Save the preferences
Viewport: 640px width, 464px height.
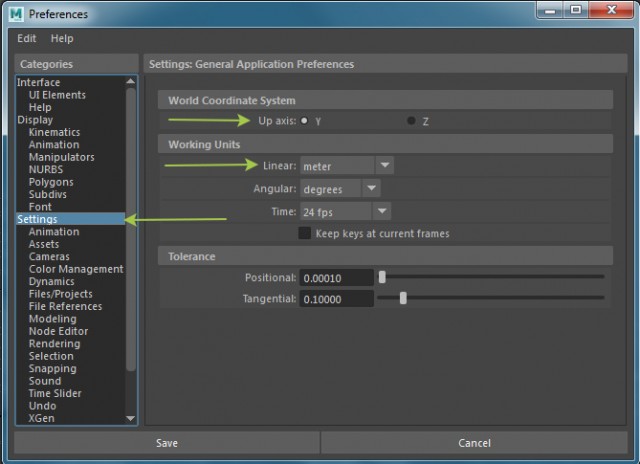[x=167, y=443]
